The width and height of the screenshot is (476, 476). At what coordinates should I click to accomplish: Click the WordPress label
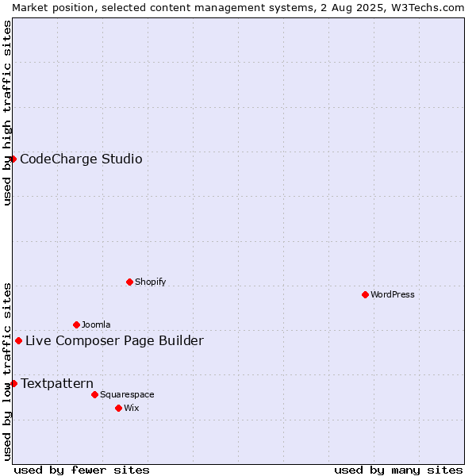pos(393,294)
